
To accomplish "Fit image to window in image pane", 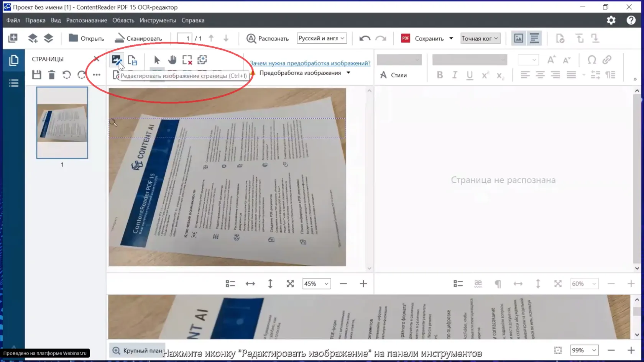I will tap(290, 283).
